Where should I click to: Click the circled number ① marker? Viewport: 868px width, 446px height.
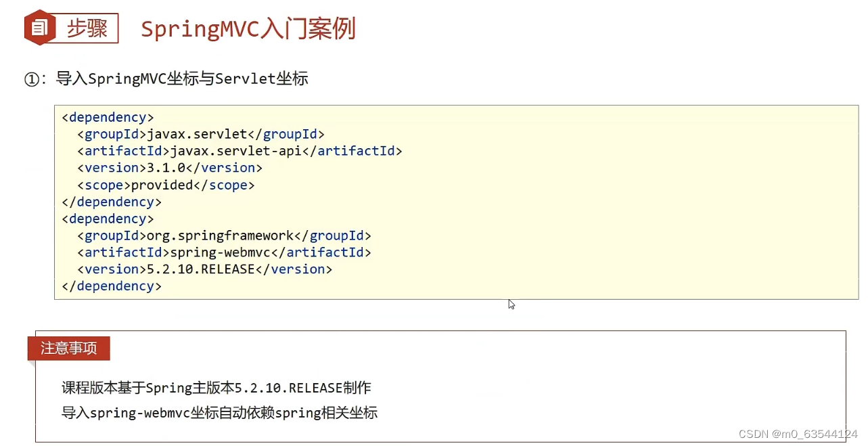point(32,79)
